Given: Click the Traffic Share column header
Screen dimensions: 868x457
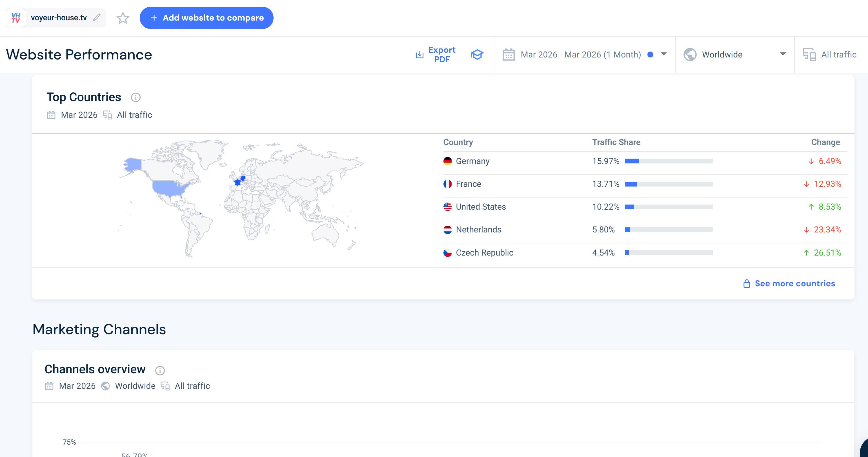Looking at the screenshot, I should click(616, 142).
